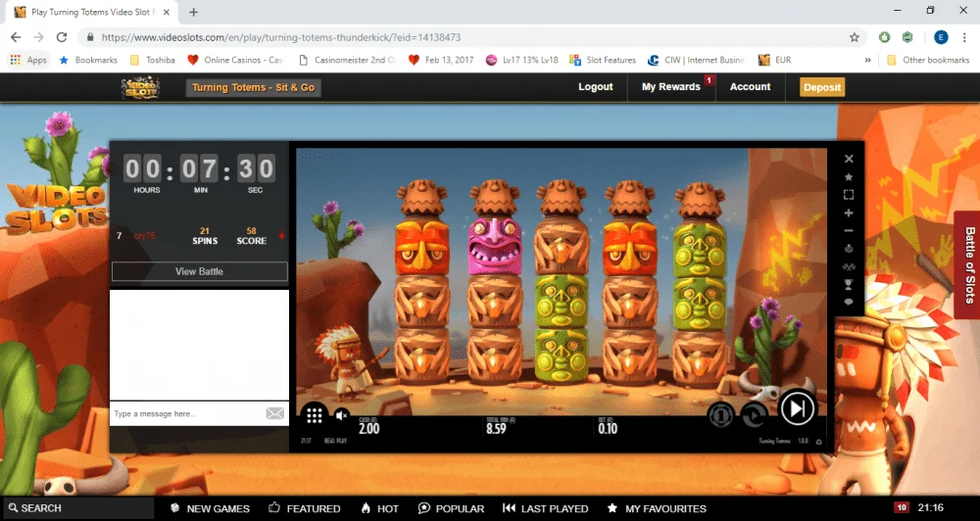The image size is (980, 521).
Task: Expand hidden bookmarks chevron
Action: (867, 60)
